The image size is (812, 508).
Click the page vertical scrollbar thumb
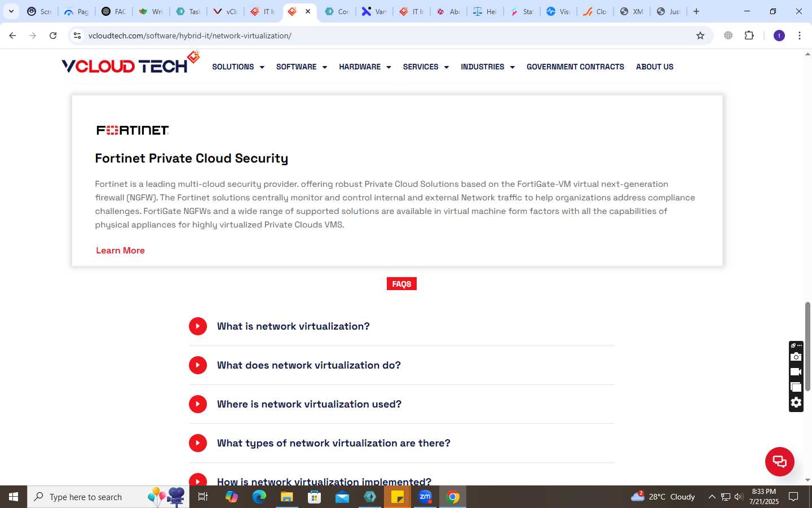click(x=807, y=347)
